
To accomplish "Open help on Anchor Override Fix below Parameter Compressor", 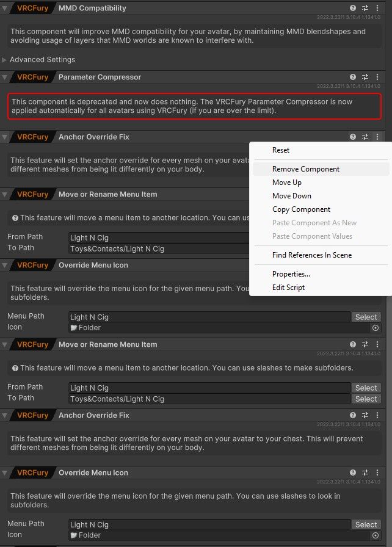I will (x=352, y=137).
